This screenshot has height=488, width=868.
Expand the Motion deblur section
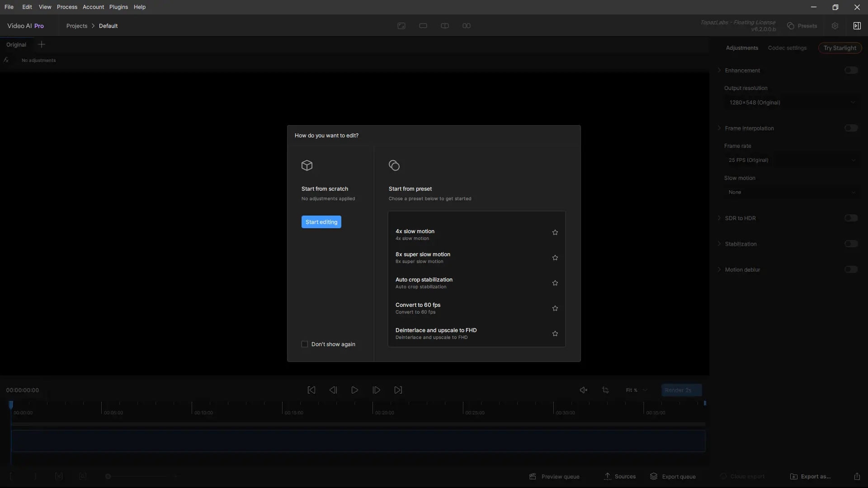(x=719, y=270)
